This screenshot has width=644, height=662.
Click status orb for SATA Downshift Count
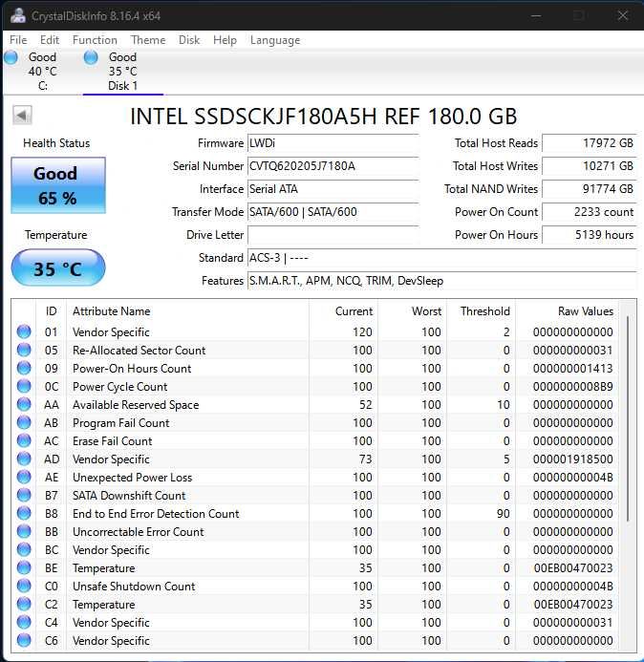click(x=24, y=495)
